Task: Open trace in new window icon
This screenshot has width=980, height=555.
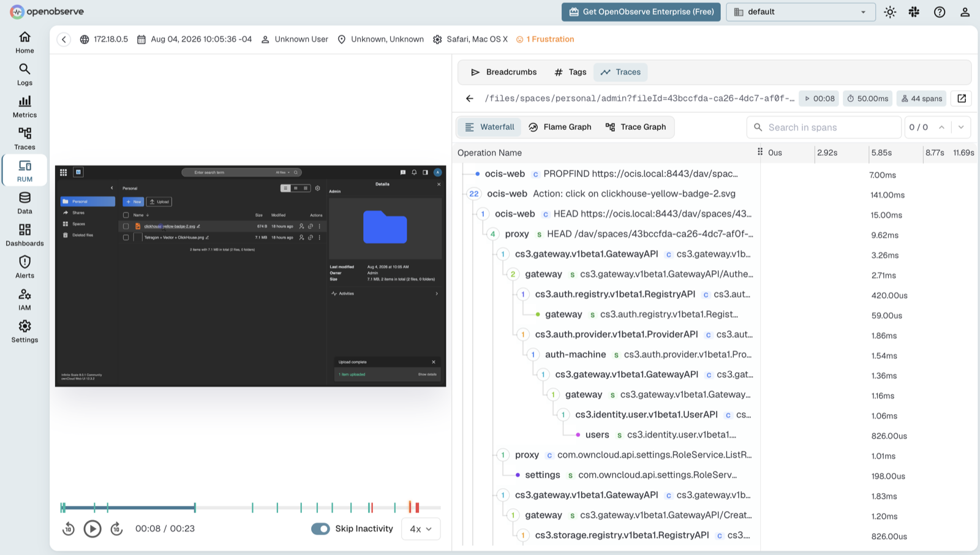Action: click(x=962, y=99)
